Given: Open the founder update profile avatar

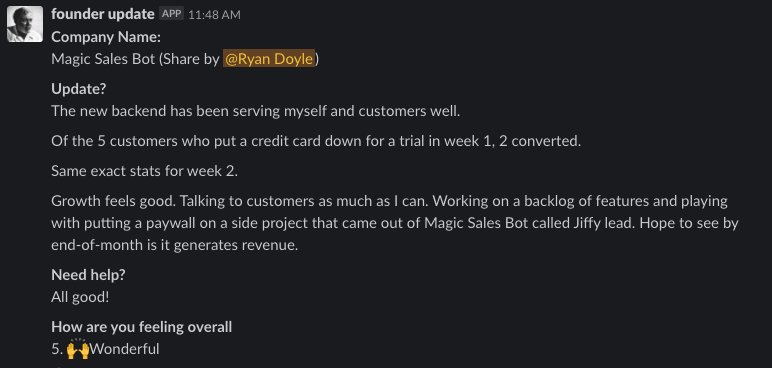Looking at the screenshot, I should pyautogui.click(x=25, y=24).
